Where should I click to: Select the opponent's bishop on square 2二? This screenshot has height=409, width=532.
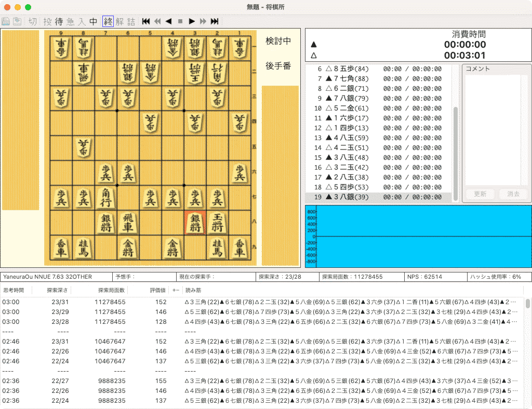218,73
